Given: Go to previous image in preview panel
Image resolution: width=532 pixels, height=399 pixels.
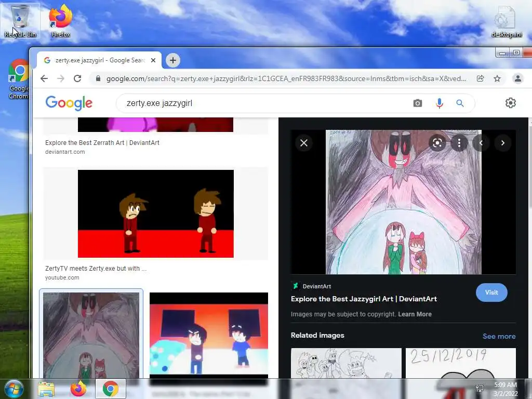Looking at the screenshot, I should (x=481, y=143).
